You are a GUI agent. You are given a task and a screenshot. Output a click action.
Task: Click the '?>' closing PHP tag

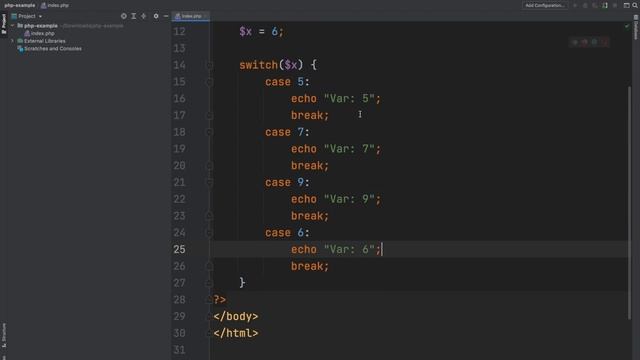(220, 300)
